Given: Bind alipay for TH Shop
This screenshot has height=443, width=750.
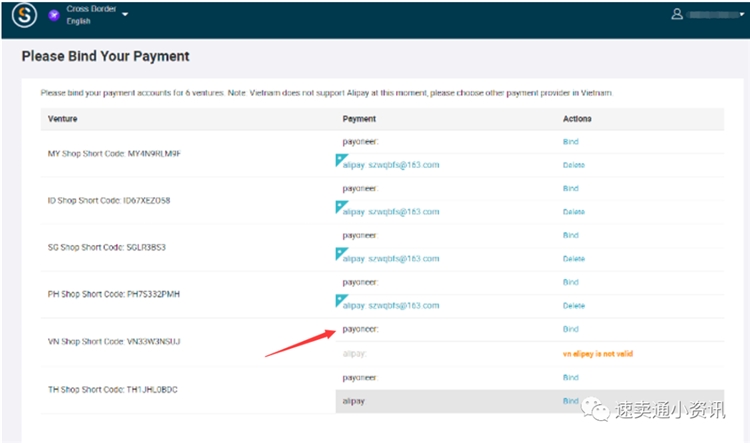Looking at the screenshot, I should tap(571, 401).
